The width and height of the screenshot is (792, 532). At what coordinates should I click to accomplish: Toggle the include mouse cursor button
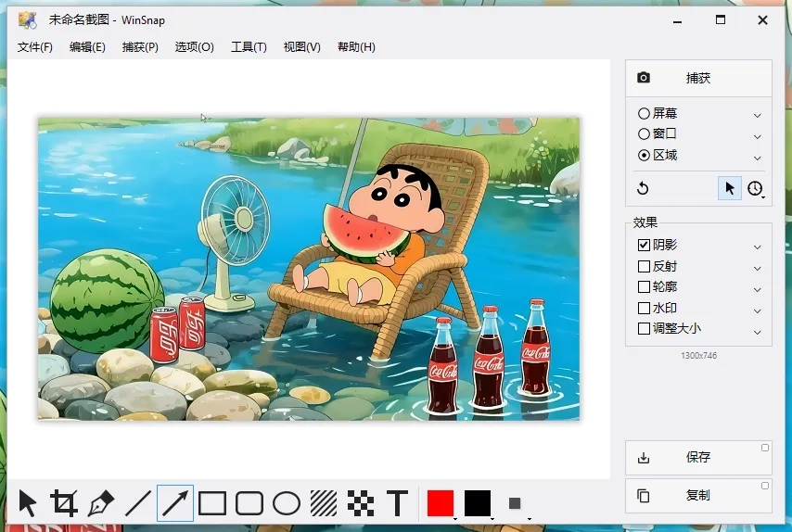[729, 188]
